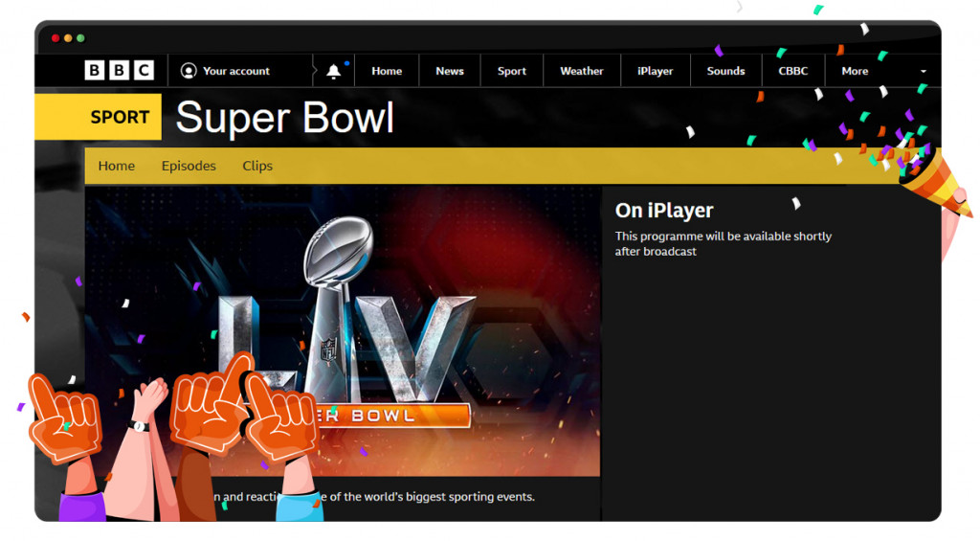980x541 pixels.
Task: Click the 'available shortly after broadcast' text
Action: 724,244
